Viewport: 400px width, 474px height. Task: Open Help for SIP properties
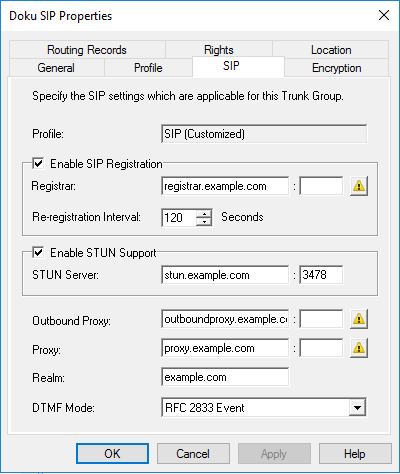point(355,453)
